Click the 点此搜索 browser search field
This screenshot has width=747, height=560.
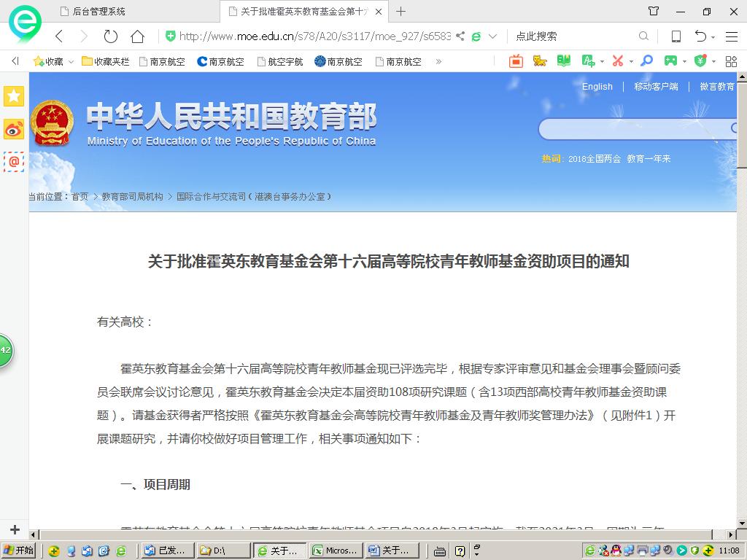click(573, 36)
